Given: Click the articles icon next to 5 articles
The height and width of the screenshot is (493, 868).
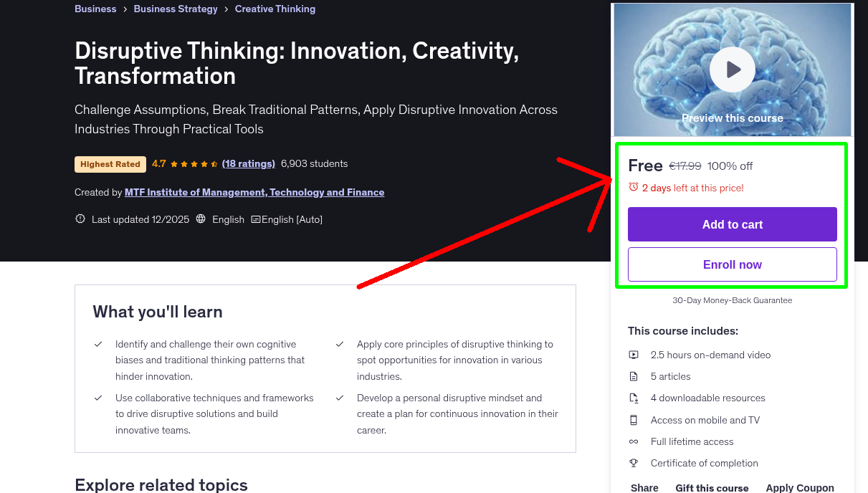Looking at the screenshot, I should click(x=634, y=375).
